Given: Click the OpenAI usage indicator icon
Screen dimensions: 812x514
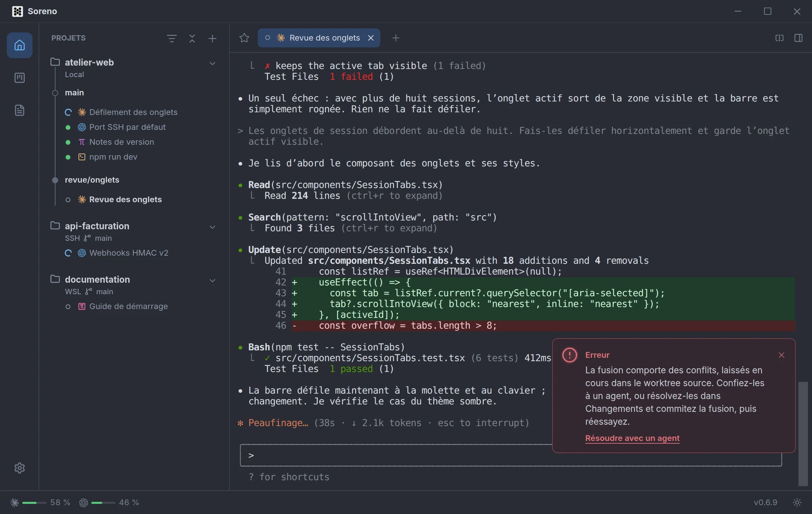Looking at the screenshot, I should tap(84, 503).
